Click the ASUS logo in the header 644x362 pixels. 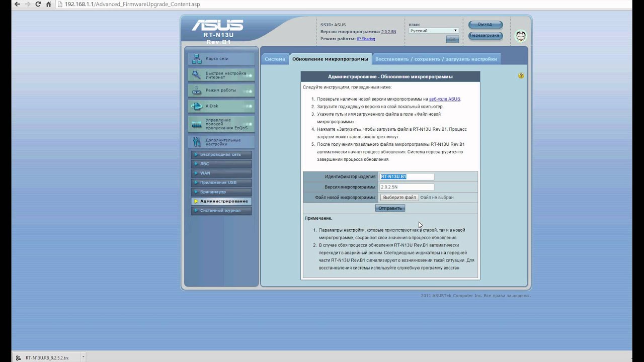point(217,26)
